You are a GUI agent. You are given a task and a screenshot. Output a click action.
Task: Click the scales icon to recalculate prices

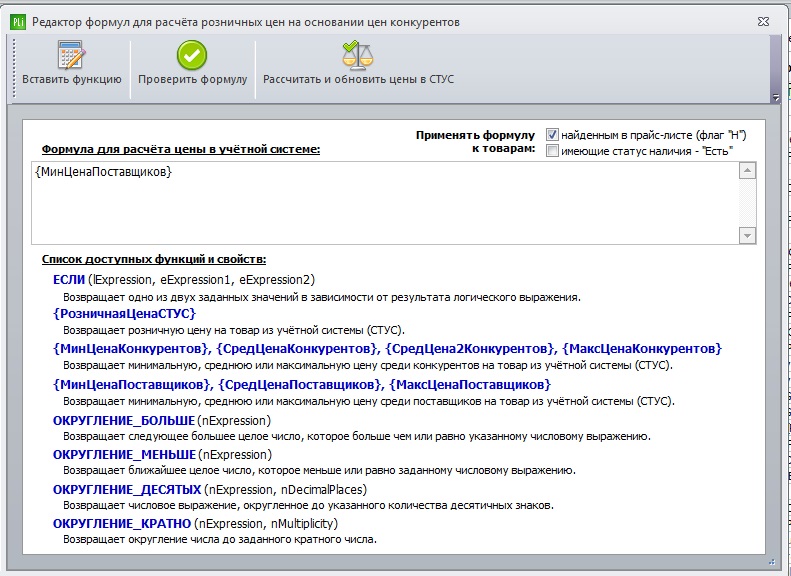click(358, 54)
